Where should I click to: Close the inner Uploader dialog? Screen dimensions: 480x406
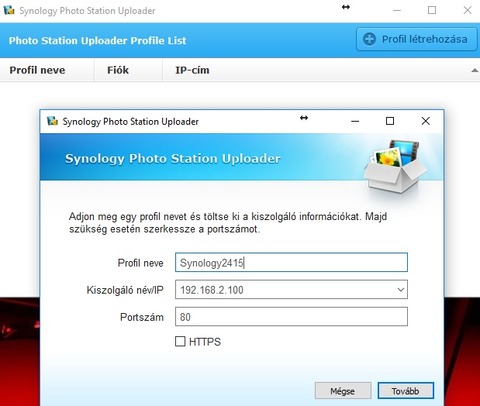point(426,121)
